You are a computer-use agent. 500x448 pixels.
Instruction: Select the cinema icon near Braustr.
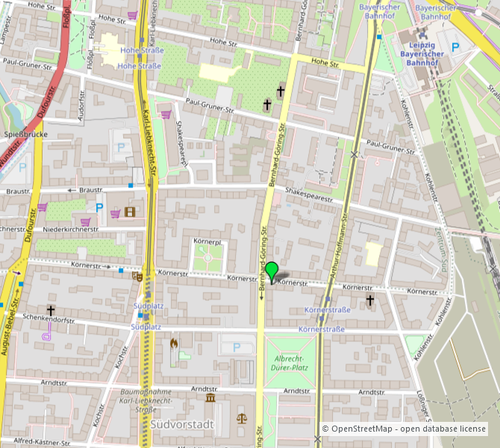click(x=131, y=212)
